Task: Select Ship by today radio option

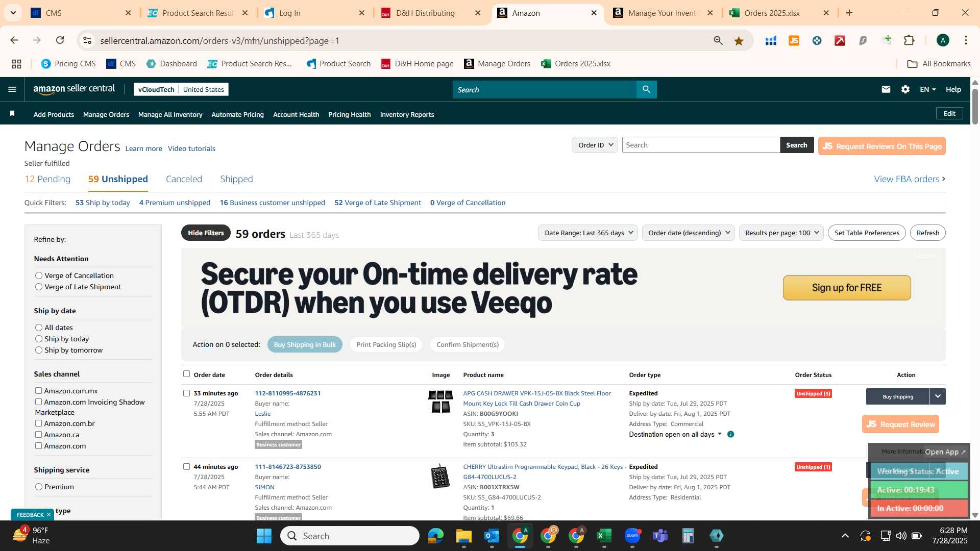Action: coord(38,339)
